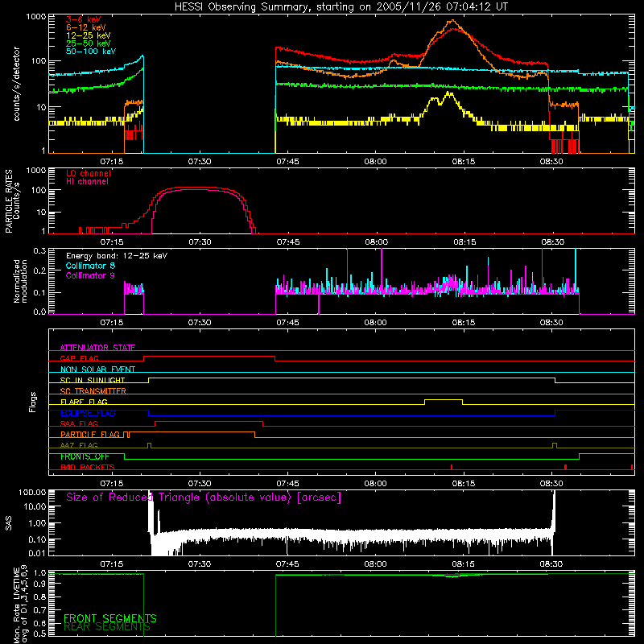Select the LO channel legend label

click(89, 173)
